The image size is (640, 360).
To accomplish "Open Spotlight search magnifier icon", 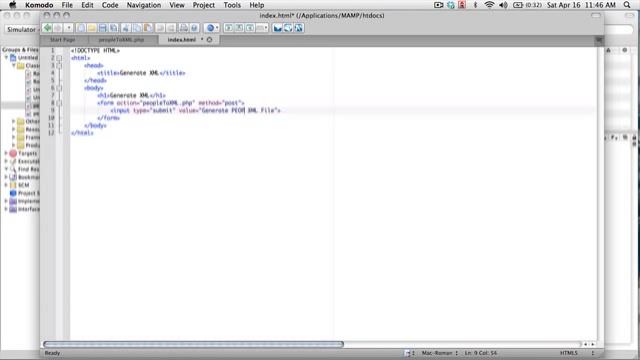I will [x=627, y=5].
